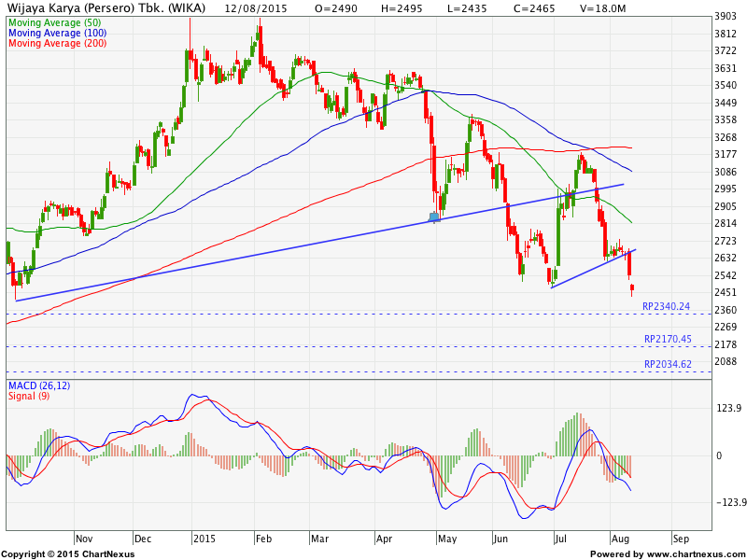
Task: Click the Signal (9) indicator label
Action: click(30, 396)
